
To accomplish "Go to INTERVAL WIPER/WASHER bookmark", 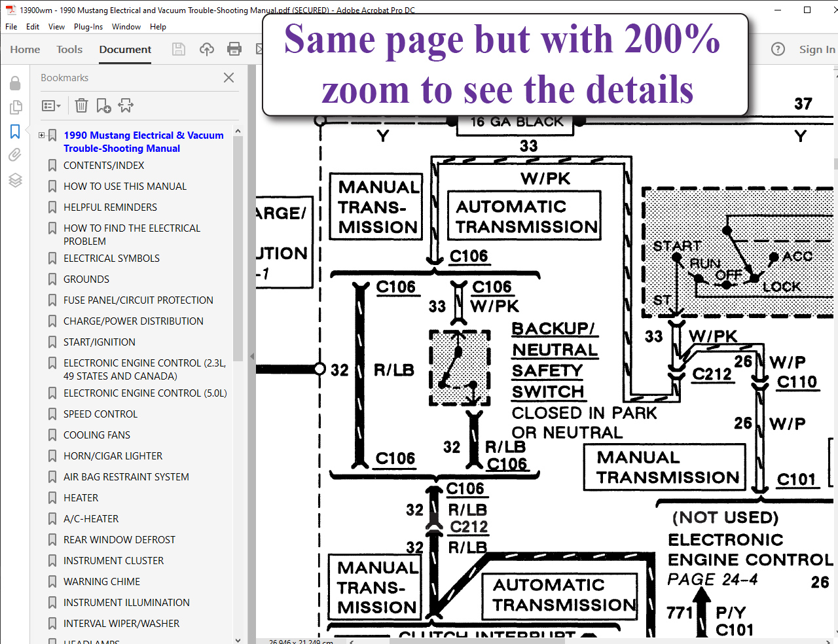I will point(121,624).
